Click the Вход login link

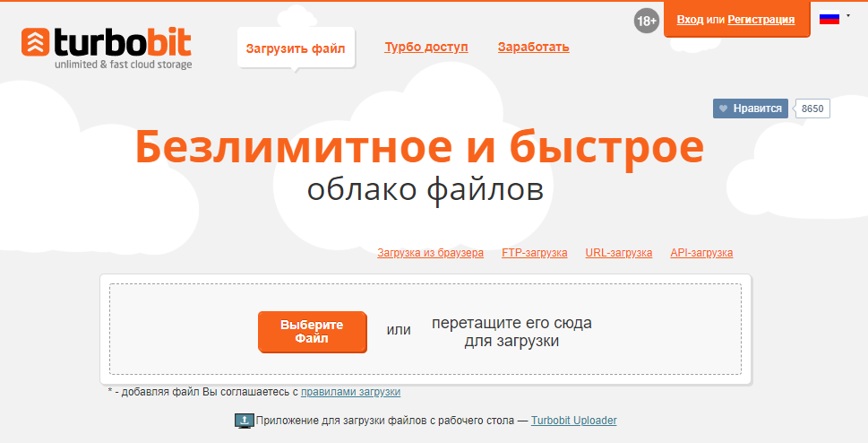pos(690,19)
